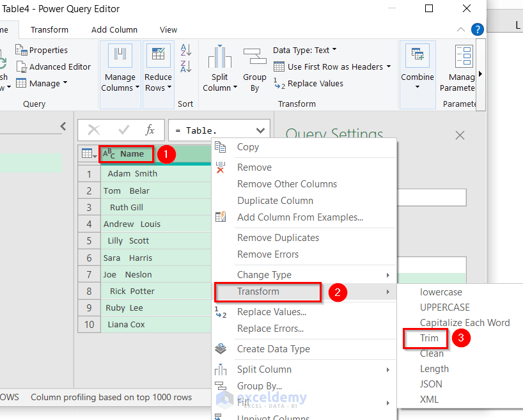The image size is (523, 420).
Task: Switch to the View ribbon tab
Action: (168, 29)
